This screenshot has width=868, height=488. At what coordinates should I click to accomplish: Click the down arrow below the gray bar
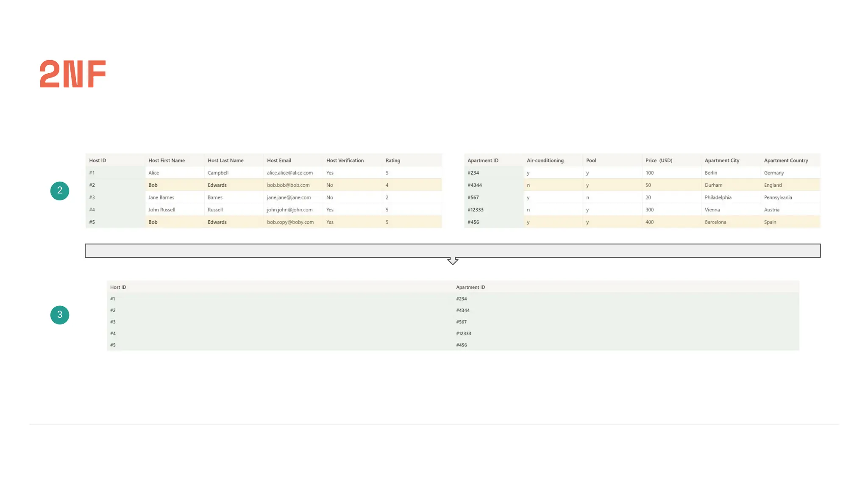click(453, 261)
